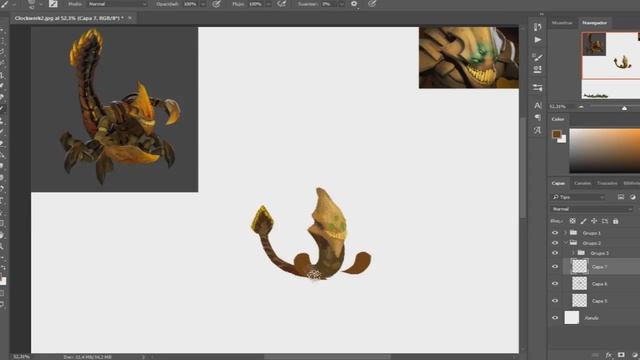Screen dimensions: 640x360
Task: Hide the Grupo 2 layer group
Action: point(555,243)
